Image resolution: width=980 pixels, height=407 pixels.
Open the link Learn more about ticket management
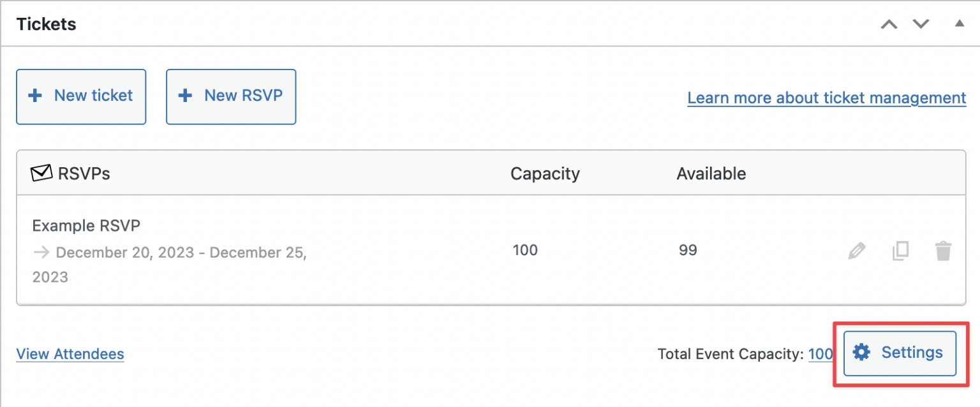[826, 98]
